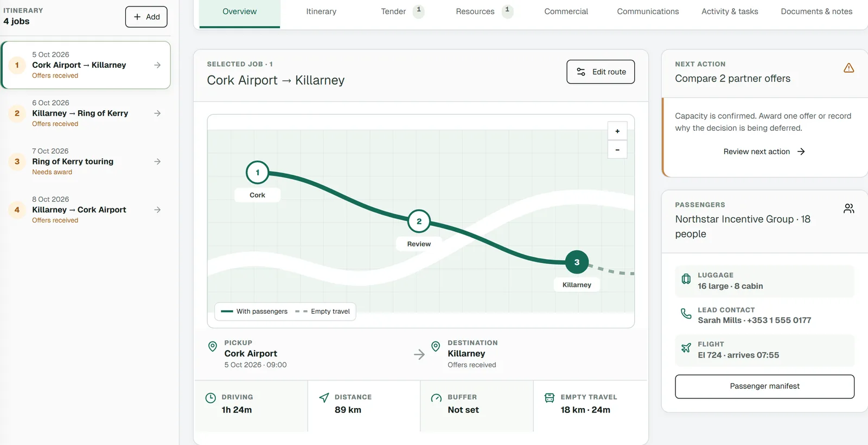This screenshot has width=868, height=445.
Task: Click the Edit route button
Action: 601,72
